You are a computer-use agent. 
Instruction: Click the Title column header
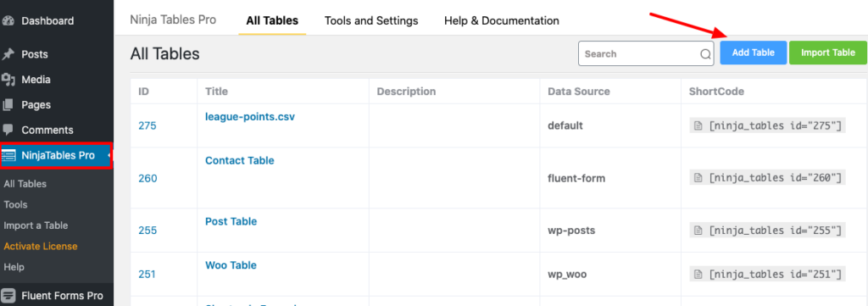(216, 92)
